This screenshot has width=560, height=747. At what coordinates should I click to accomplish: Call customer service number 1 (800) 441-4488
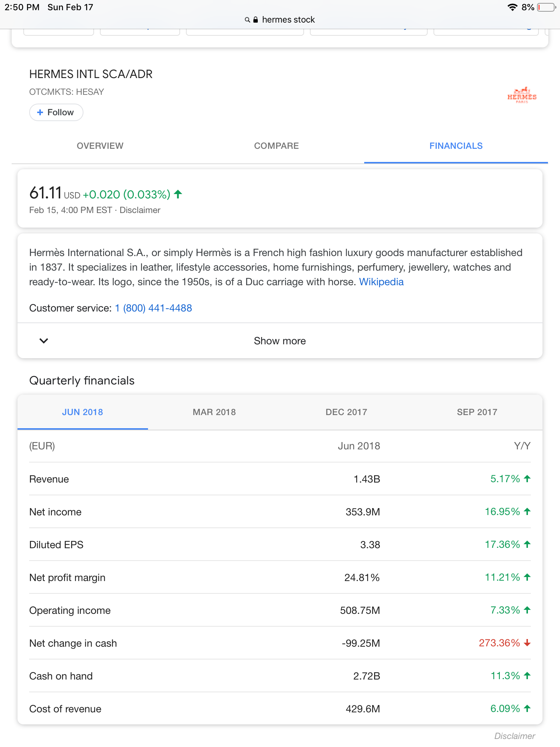[153, 308]
